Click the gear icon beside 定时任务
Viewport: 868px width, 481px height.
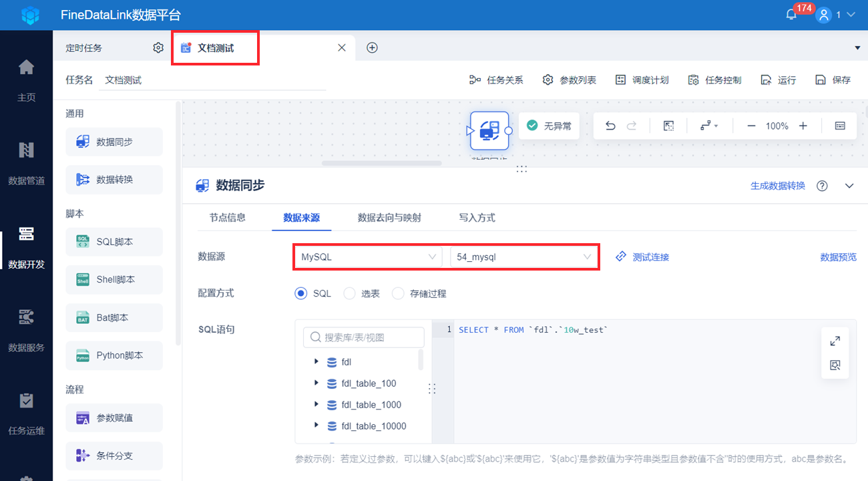[158, 48]
